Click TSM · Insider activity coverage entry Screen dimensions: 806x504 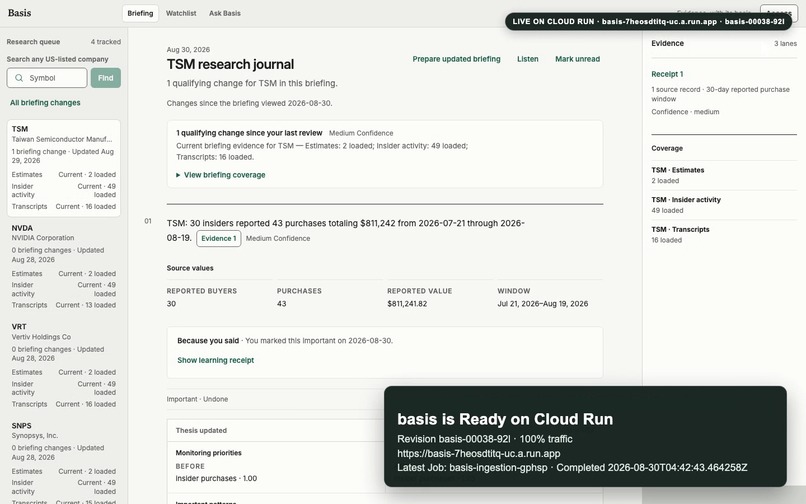(x=724, y=205)
